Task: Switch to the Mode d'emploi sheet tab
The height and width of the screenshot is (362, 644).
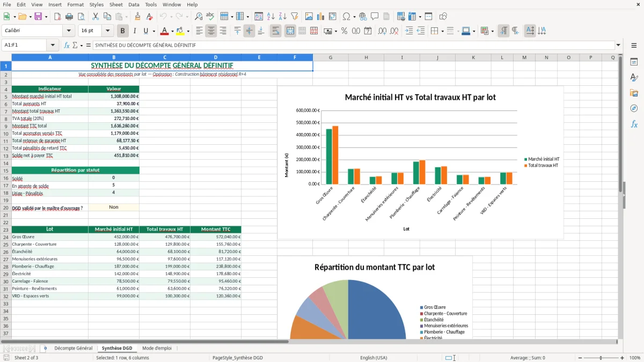Action: point(157,349)
